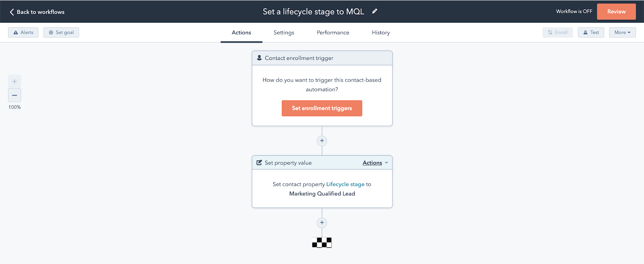Click the Test beaker icon
644x264 pixels.
coord(585,32)
